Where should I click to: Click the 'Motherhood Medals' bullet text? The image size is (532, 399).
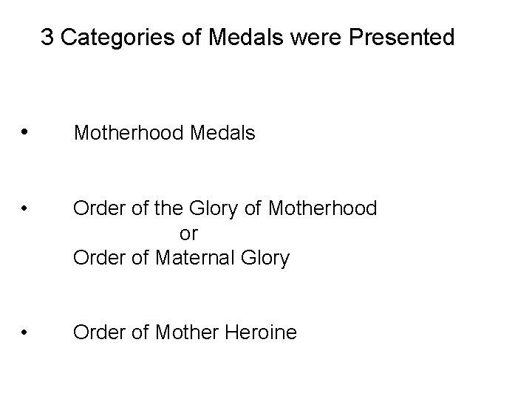tap(164, 134)
